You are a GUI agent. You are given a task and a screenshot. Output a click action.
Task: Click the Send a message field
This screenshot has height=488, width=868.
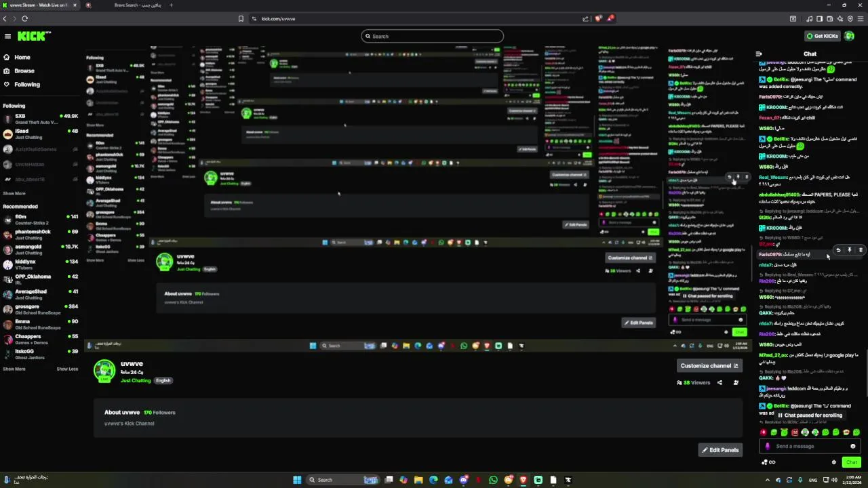pos(808,446)
